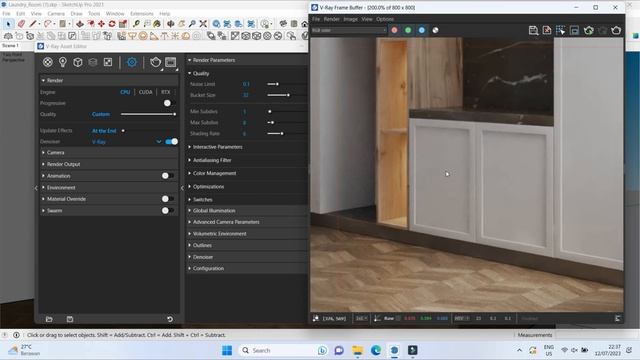Start render with the teapot icon

coord(155,62)
